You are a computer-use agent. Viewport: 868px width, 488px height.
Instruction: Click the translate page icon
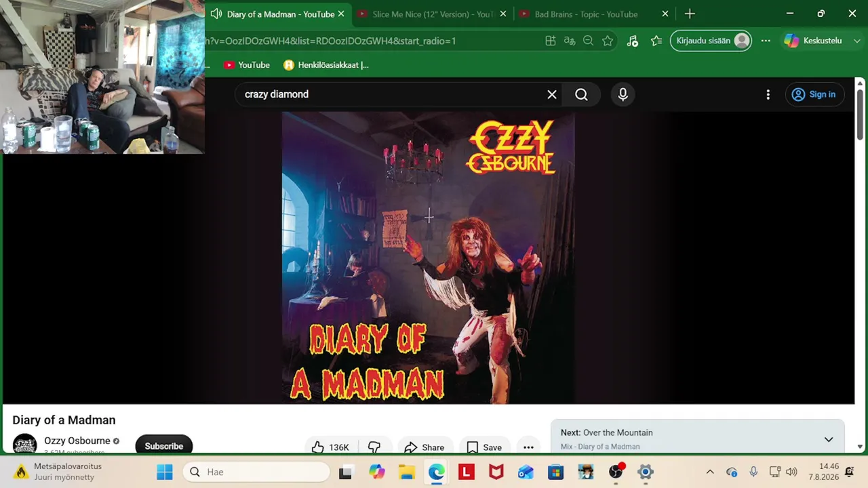tap(570, 41)
